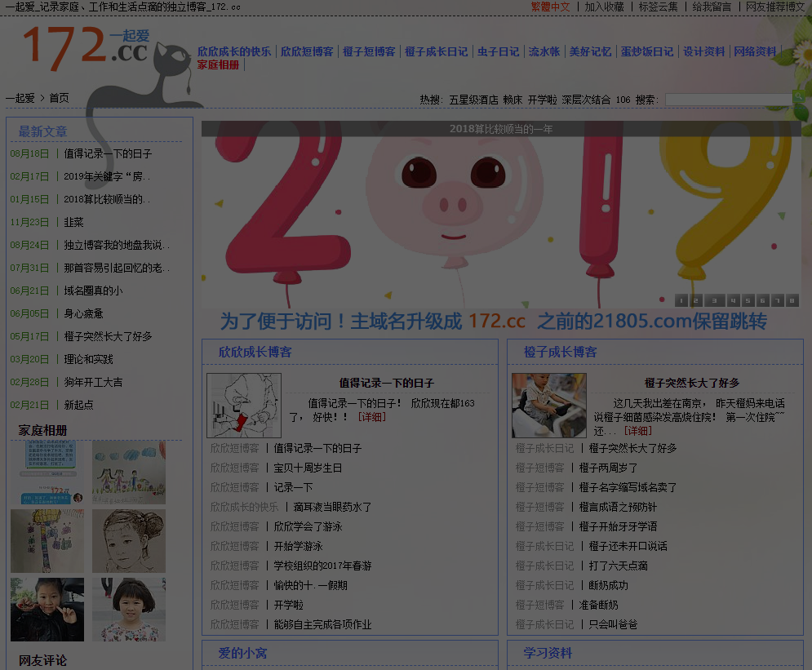Open 欣欣成长的快乐 in navigation menu

click(234, 51)
